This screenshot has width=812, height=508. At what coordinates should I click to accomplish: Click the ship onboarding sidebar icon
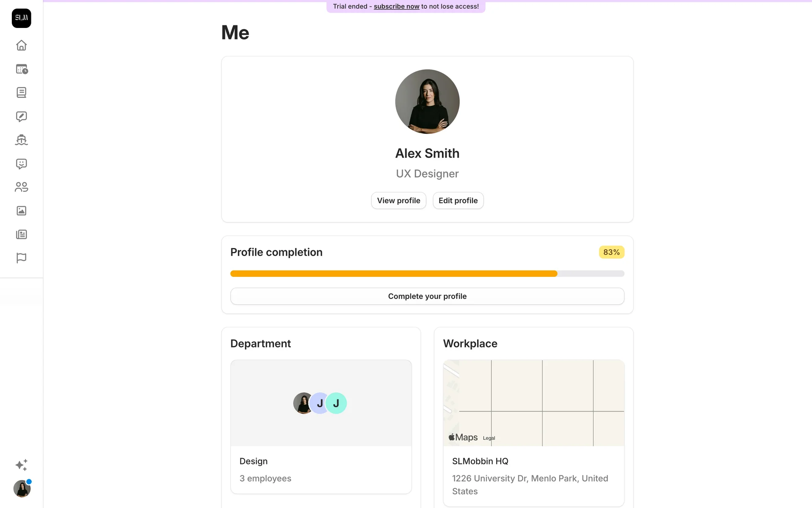point(22,140)
